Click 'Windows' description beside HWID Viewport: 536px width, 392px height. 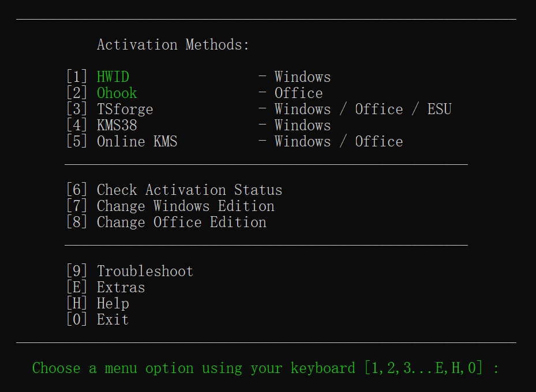(302, 77)
